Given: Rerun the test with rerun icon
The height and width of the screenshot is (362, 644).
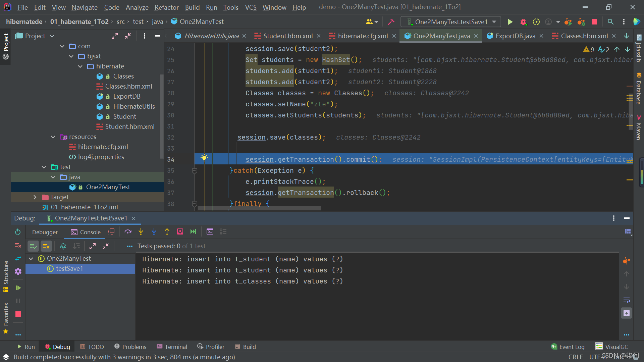Looking at the screenshot, I should pos(18,232).
